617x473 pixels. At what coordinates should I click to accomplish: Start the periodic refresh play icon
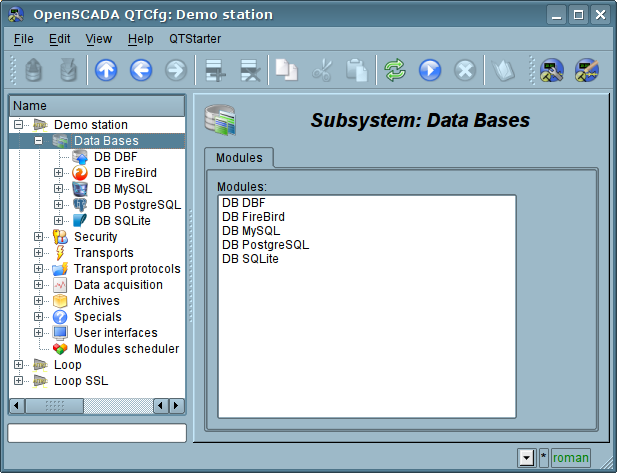click(430, 70)
